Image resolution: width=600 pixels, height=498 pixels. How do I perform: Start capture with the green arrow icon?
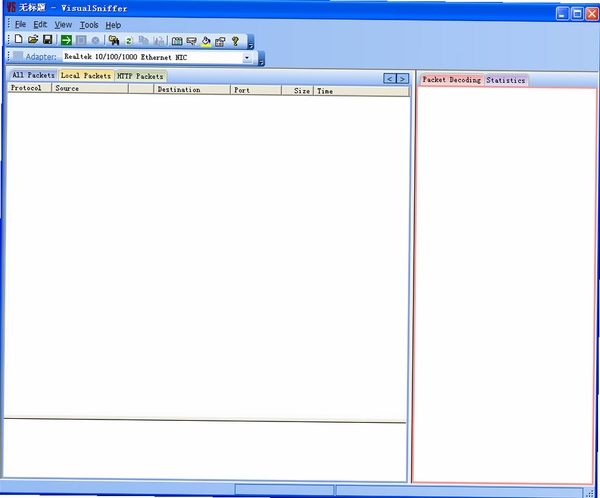(x=66, y=40)
